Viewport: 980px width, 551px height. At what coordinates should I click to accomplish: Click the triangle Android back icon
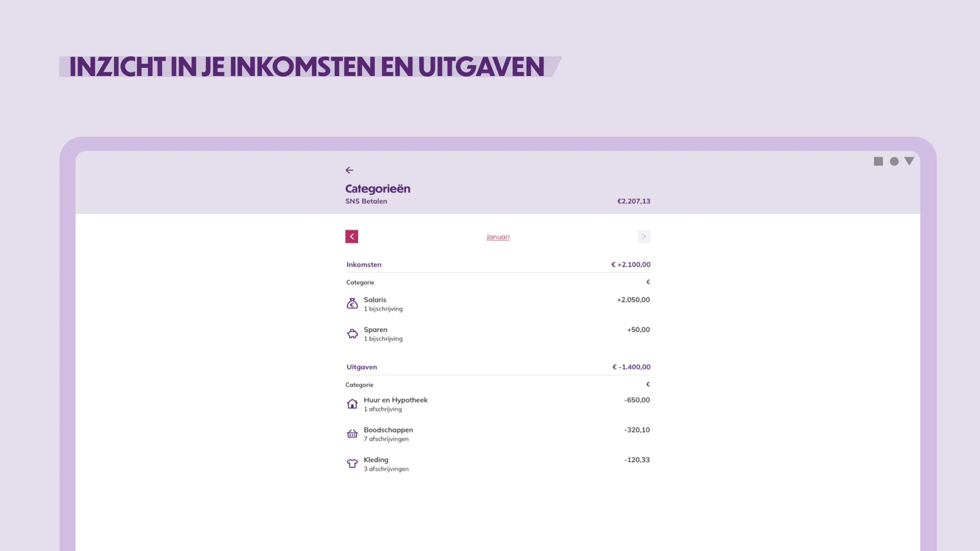[x=909, y=161]
